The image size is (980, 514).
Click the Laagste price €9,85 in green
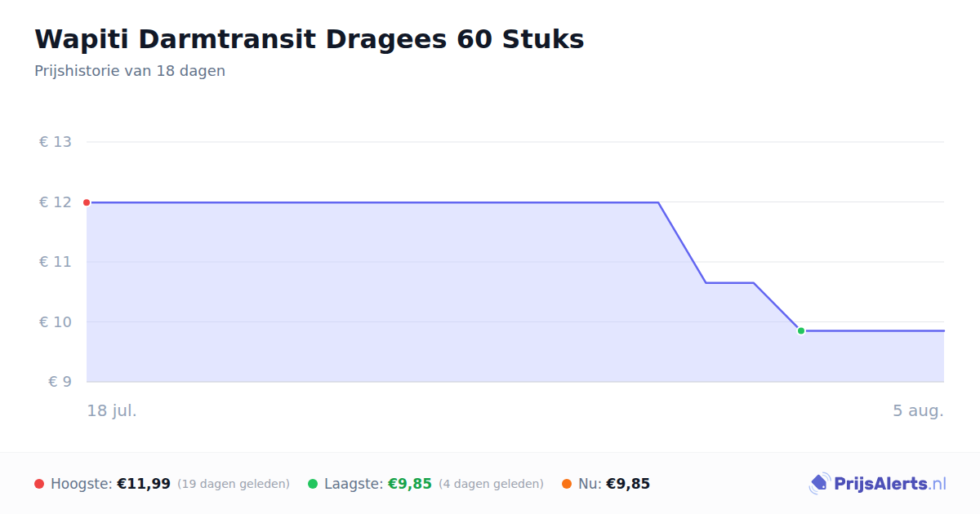pos(410,484)
